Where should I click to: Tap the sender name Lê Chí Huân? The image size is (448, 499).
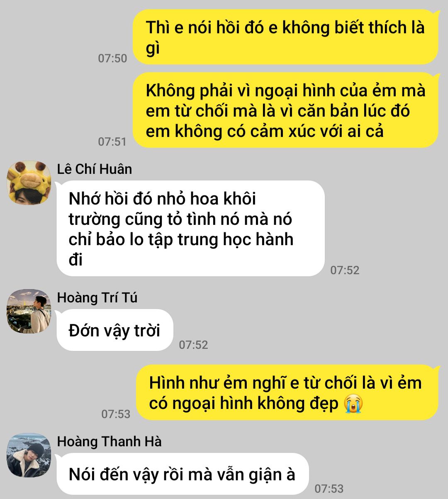(x=95, y=169)
